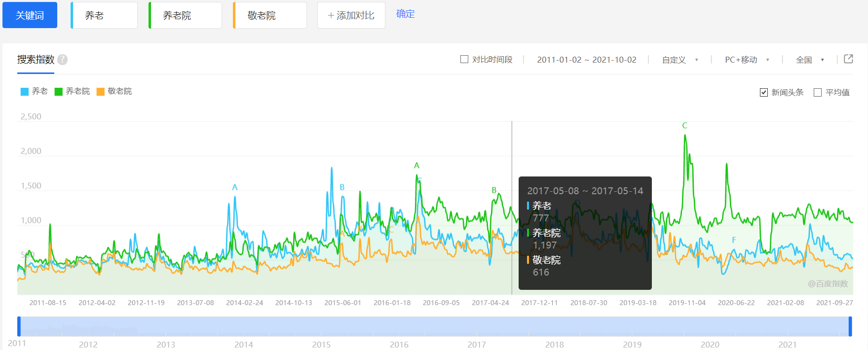Click the left handle of the range slider
Viewport: 868px width, 350px height.
(x=19, y=326)
